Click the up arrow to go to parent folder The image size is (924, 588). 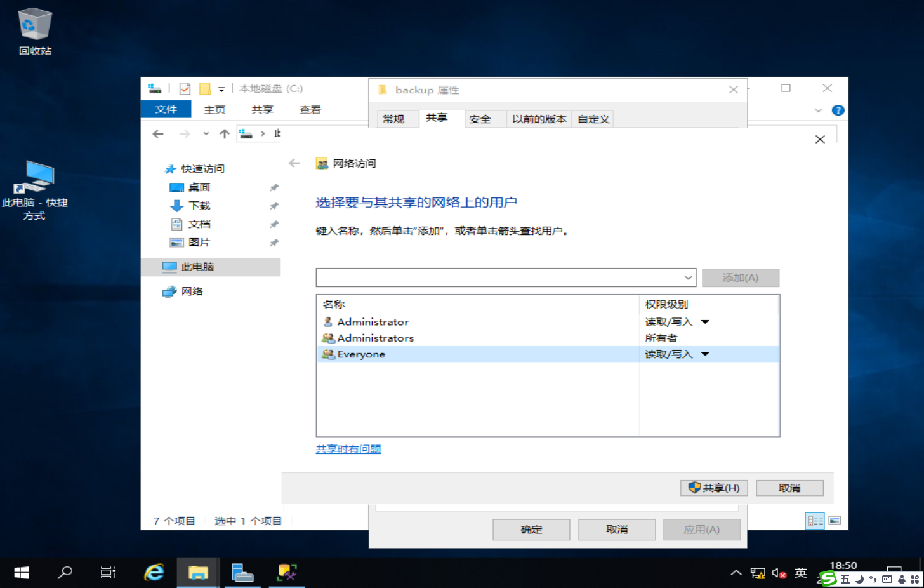tap(223, 133)
